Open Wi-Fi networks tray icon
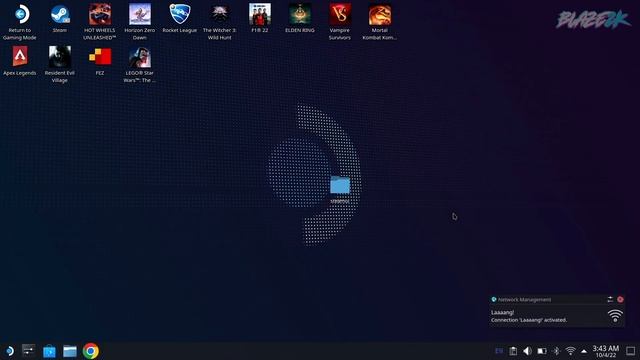This screenshot has width=640, height=360. pos(571,351)
